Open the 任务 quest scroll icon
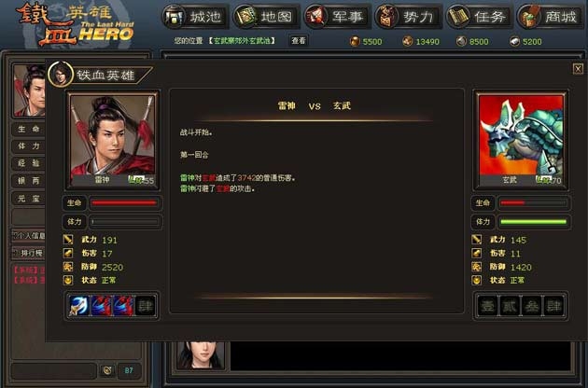 (x=457, y=17)
